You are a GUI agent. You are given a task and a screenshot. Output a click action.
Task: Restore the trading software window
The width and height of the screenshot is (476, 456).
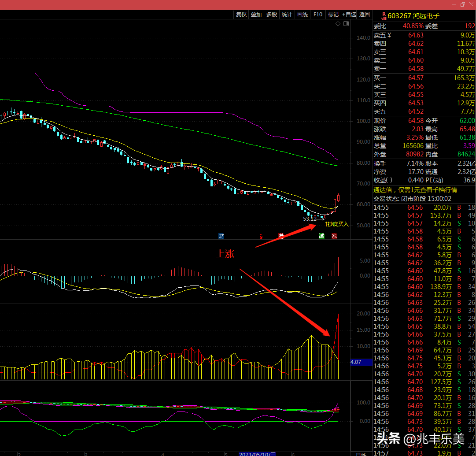tap(463, 4)
